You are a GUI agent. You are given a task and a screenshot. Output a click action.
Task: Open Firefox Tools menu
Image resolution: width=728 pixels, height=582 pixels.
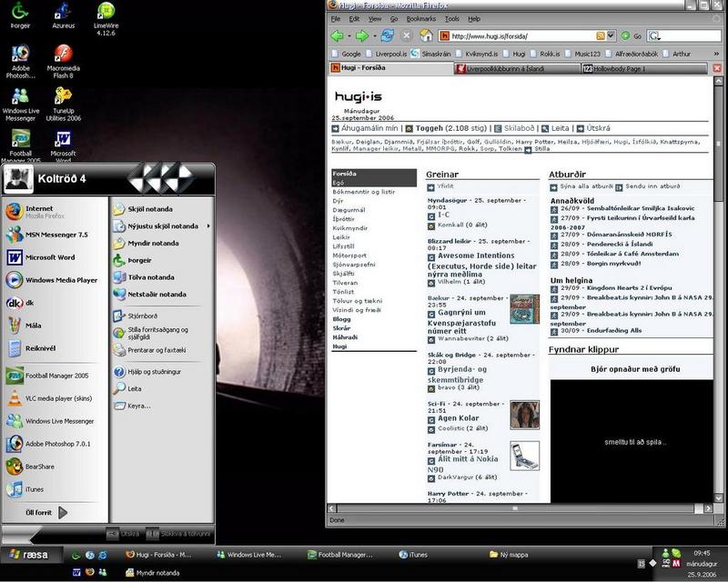pyautogui.click(x=451, y=19)
